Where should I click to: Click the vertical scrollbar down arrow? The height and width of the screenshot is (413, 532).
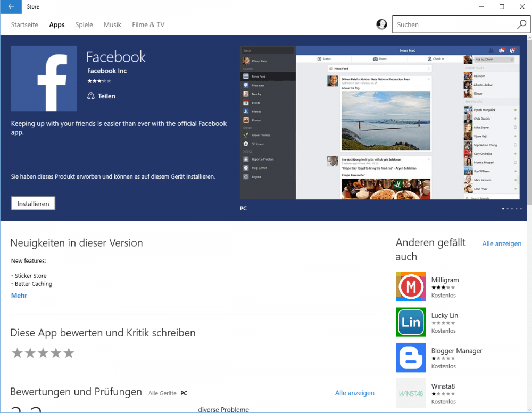tap(529, 410)
